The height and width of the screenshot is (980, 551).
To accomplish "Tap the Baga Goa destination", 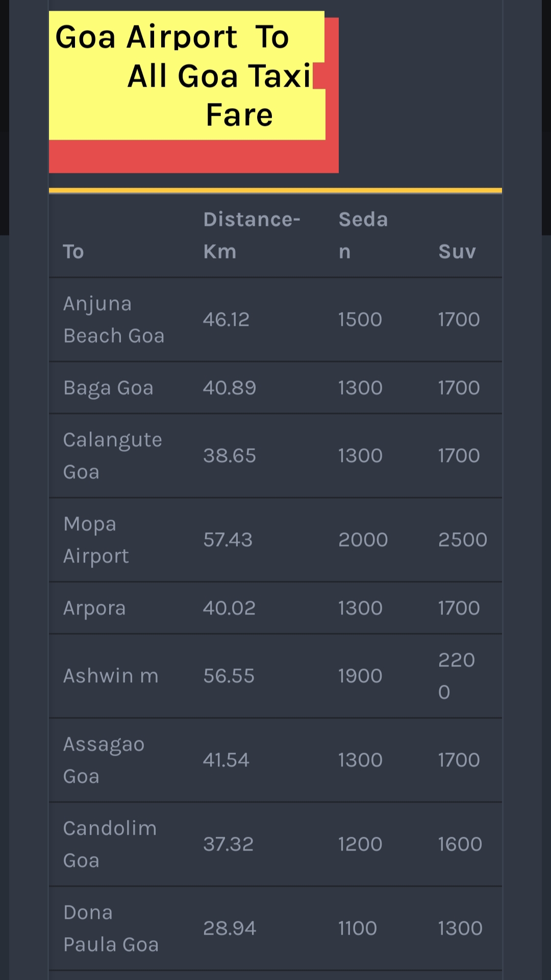I will pyautogui.click(x=108, y=388).
